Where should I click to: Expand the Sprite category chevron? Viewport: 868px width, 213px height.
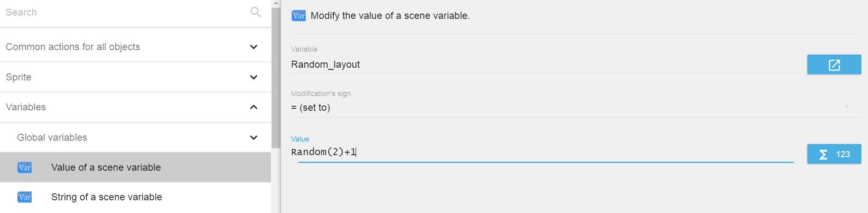[253, 77]
